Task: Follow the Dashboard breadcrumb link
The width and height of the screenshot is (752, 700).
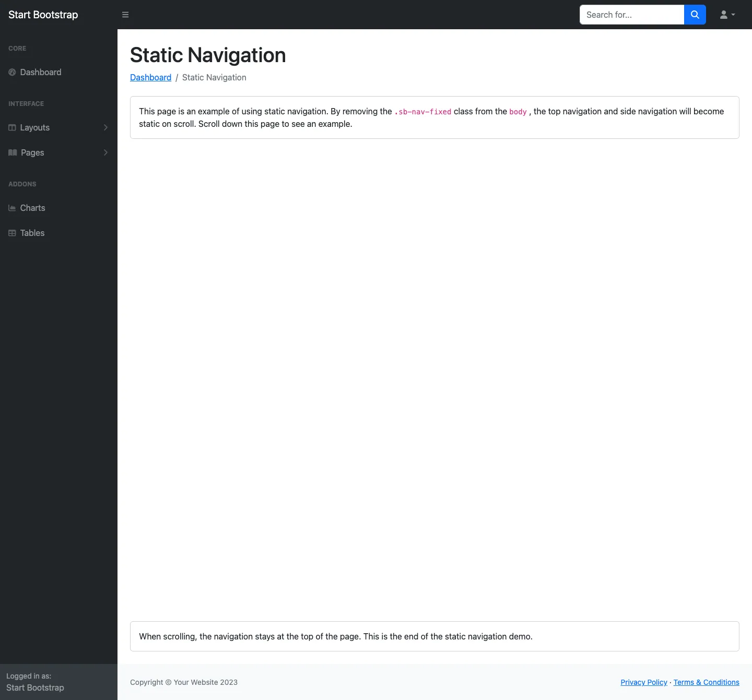Action: click(150, 77)
